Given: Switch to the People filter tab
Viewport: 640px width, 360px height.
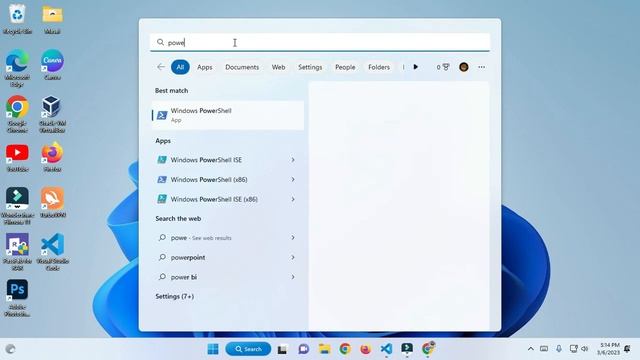Looking at the screenshot, I should coord(345,67).
